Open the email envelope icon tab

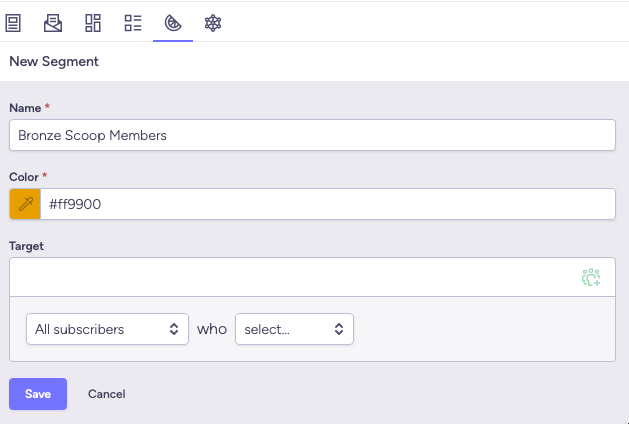pos(53,22)
